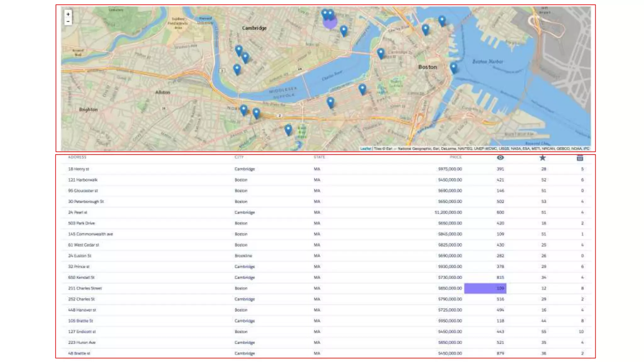644x362 pixels.
Task: Sort by the star favorites column icon
Action: [x=542, y=158]
